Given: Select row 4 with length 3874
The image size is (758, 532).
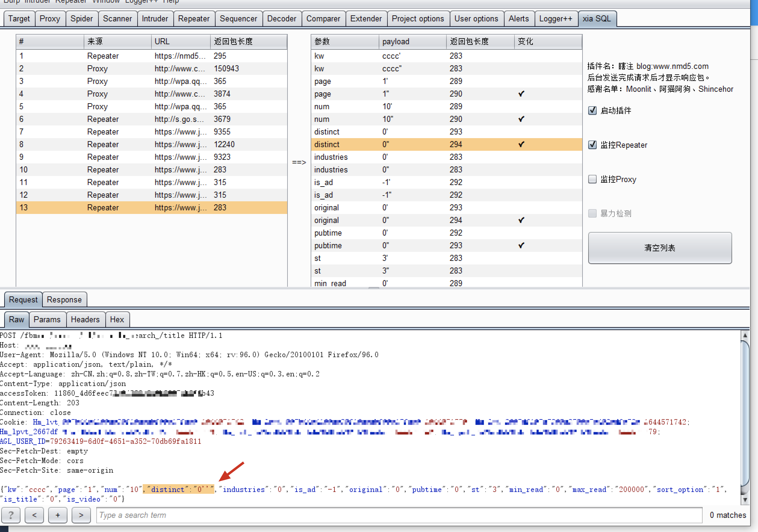Looking at the screenshot, I should [151, 94].
